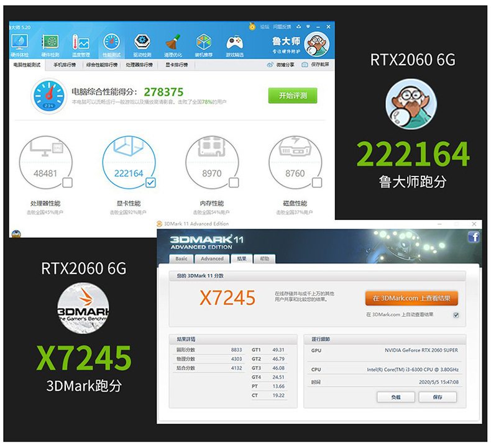The height and width of the screenshot is (448, 491).
Task: Switch to 帮助 help tab in 3DMark
Action: point(264,259)
